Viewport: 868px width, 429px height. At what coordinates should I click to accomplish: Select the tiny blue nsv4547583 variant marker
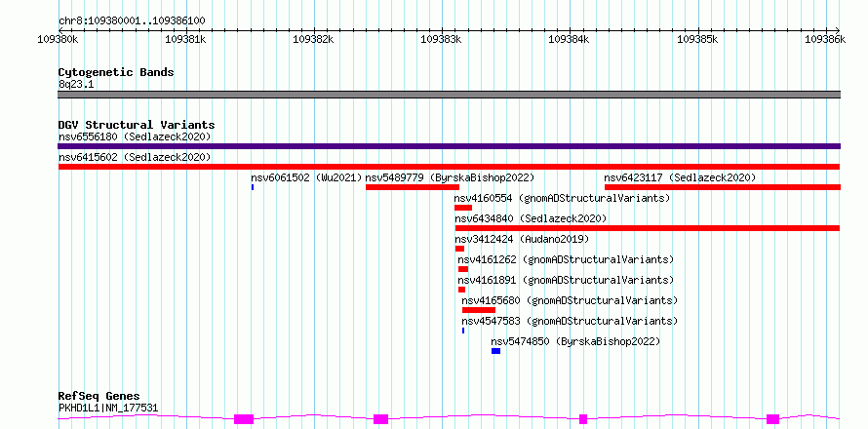(x=463, y=331)
